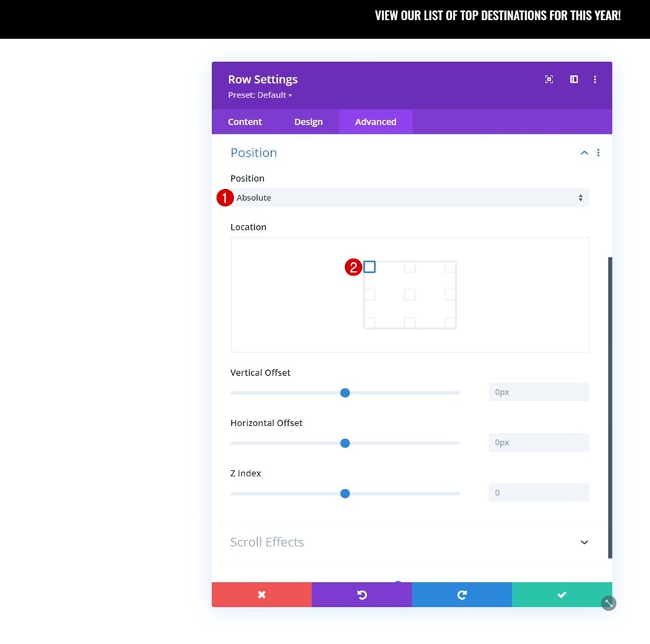Screen dimensions: 650x644
Task: Switch to the Content tab
Action: point(244,122)
